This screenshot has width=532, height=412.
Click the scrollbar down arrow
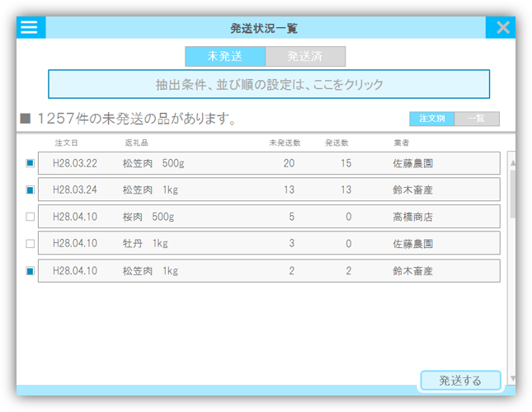[512, 378]
